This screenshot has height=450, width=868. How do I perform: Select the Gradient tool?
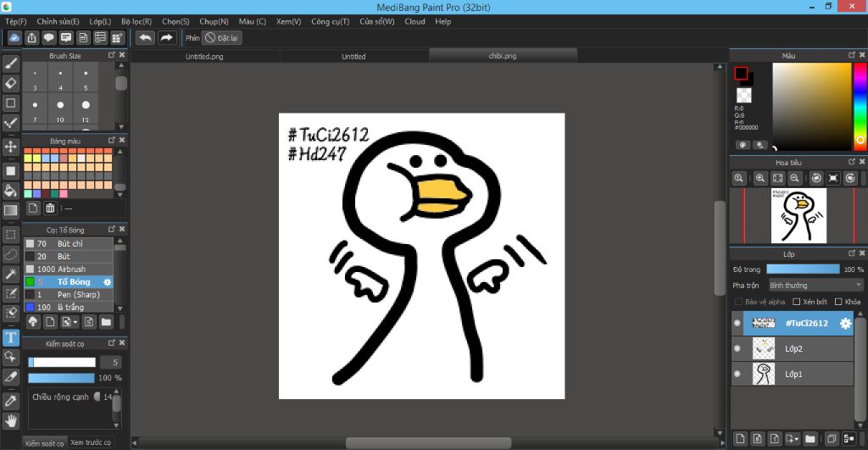(x=10, y=210)
